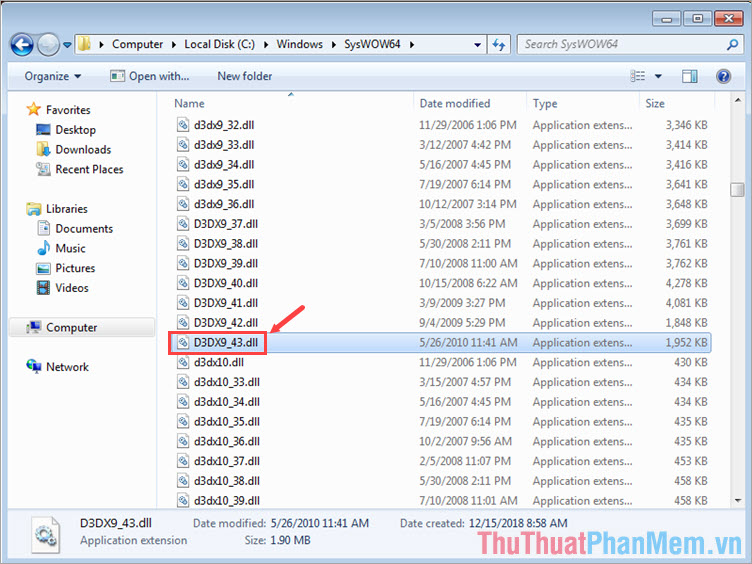Open the Pictures library
Screen dimensions: 752x564
click(66, 268)
